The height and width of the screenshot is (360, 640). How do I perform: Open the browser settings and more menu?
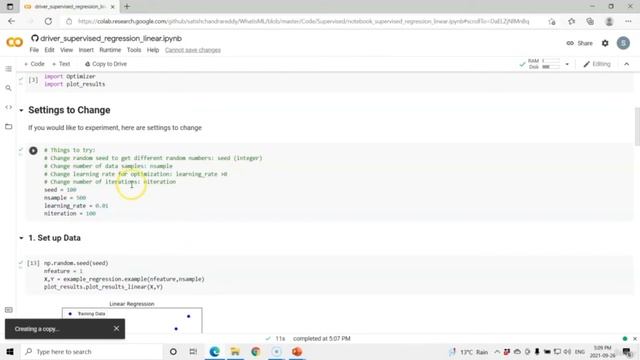pos(628,21)
